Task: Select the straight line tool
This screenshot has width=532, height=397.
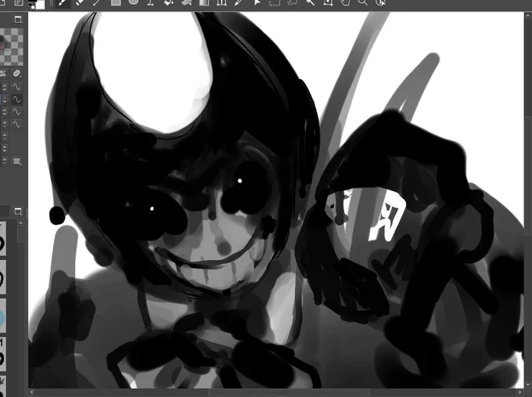Action: (97, 2)
